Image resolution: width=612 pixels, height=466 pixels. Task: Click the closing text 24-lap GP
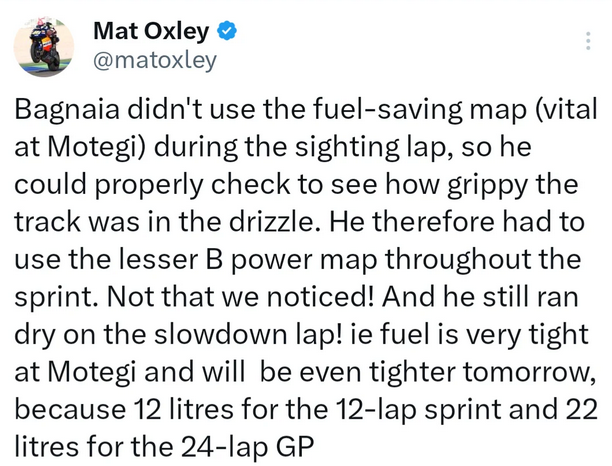pos(242,447)
